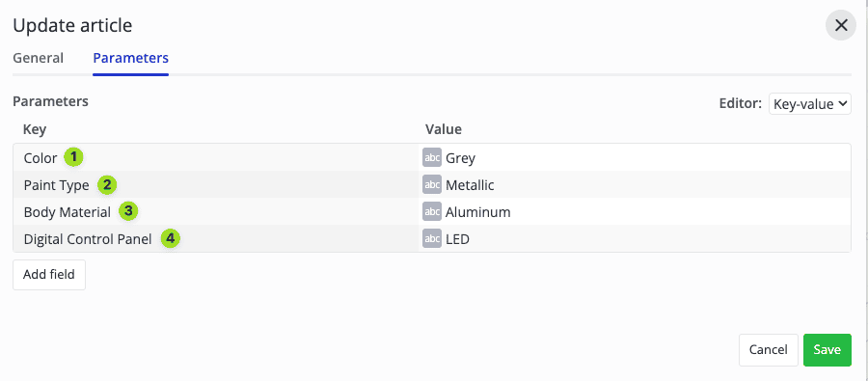This screenshot has height=381, width=868.
Task: Add a new parameter field
Action: pos(49,275)
